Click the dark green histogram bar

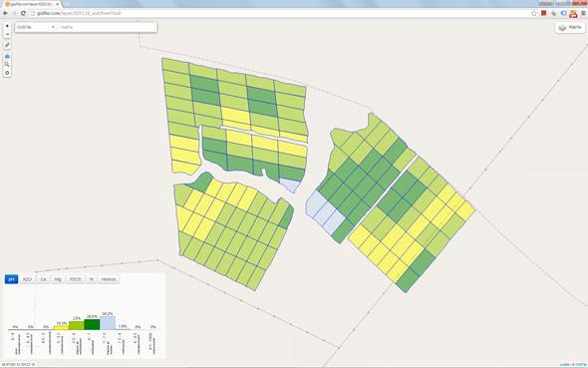pyautogui.click(x=92, y=324)
